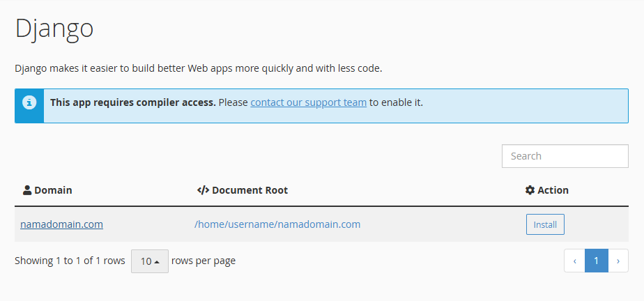Screen dimensions: 644x301
Task: Click the rows per page label
Action: [x=204, y=261]
